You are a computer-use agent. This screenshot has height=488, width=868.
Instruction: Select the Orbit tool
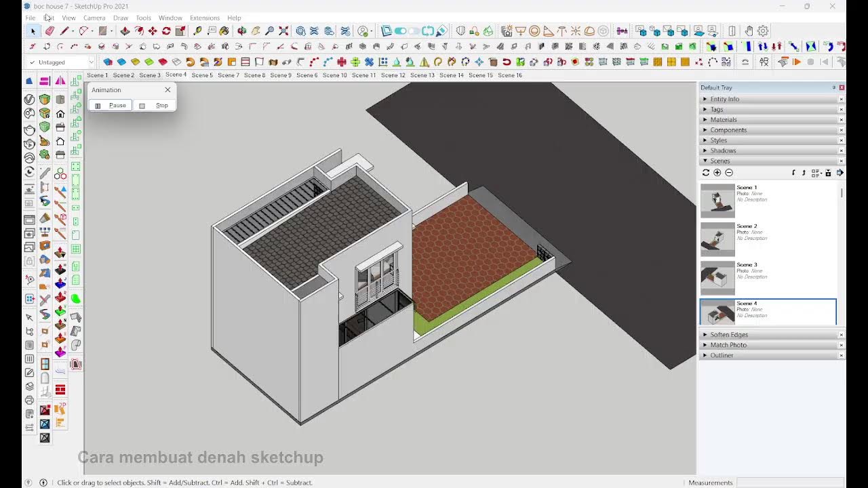[241, 31]
